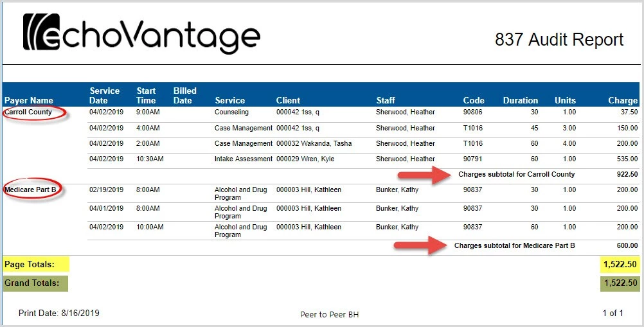Click the Page Totals amount 1,522.50

point(620,265)
